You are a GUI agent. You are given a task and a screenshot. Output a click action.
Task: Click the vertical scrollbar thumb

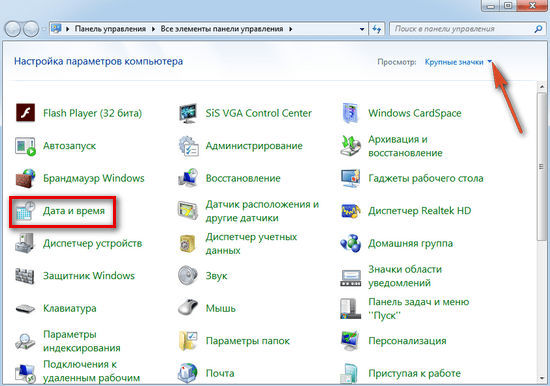point(542,166)
